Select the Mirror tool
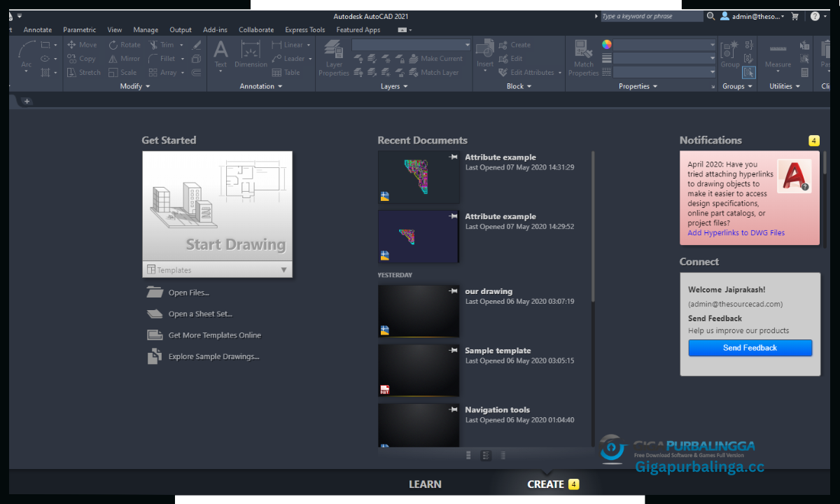 [124, 59]
